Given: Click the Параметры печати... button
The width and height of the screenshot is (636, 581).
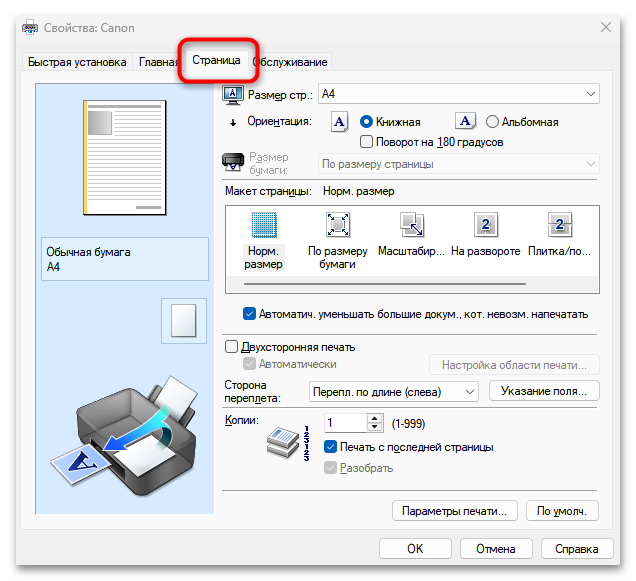Looking at the screenshot, I should tap(455, 511).
